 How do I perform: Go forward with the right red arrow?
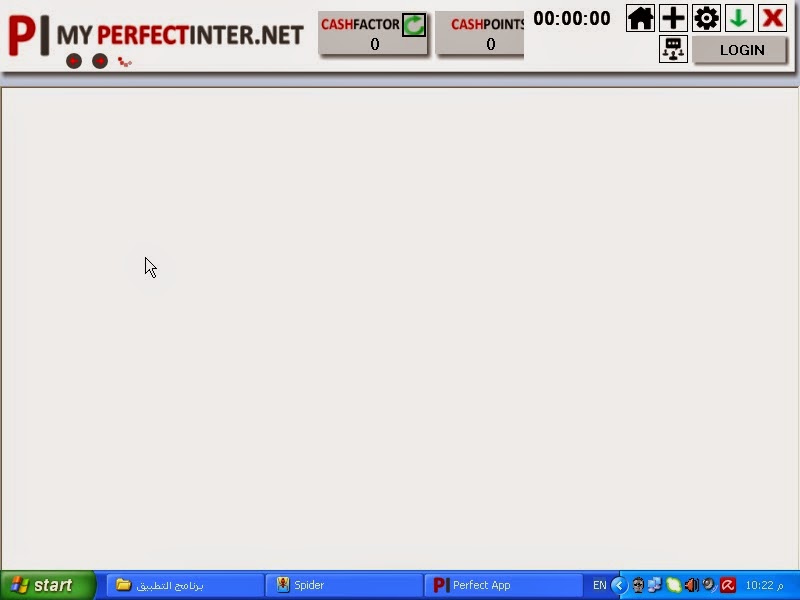(x=100, y=61)
